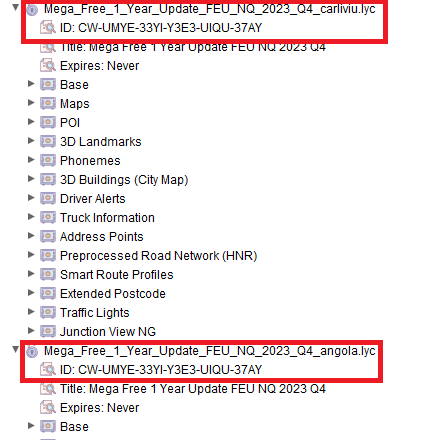Click the Base package icon under the angola license
436x440 pixels.
click(48, 427)
